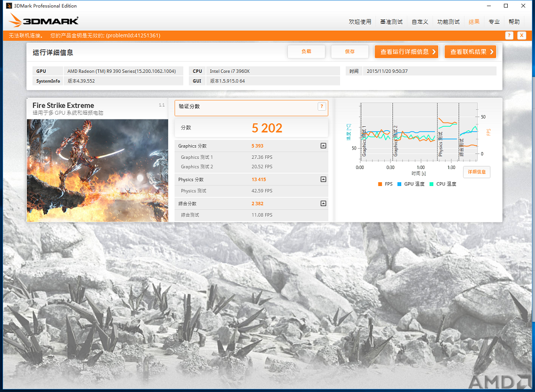The height and width of the screenshot is (392, 535).
Task: Click the CPU 温度 green legend swatch
Action: 431,184
